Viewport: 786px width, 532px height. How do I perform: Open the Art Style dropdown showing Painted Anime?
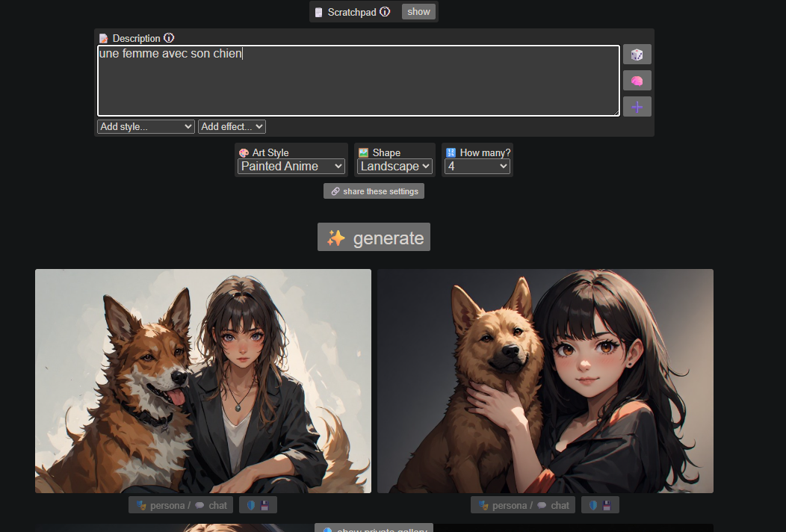[291, 167]
